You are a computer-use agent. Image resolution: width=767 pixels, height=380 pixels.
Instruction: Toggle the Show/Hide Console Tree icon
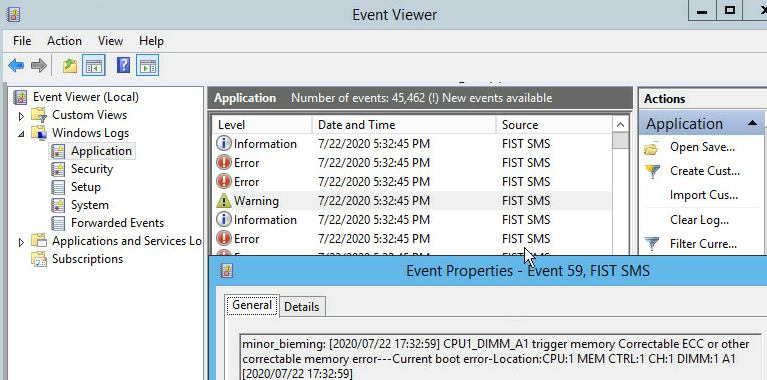point(93,66)
